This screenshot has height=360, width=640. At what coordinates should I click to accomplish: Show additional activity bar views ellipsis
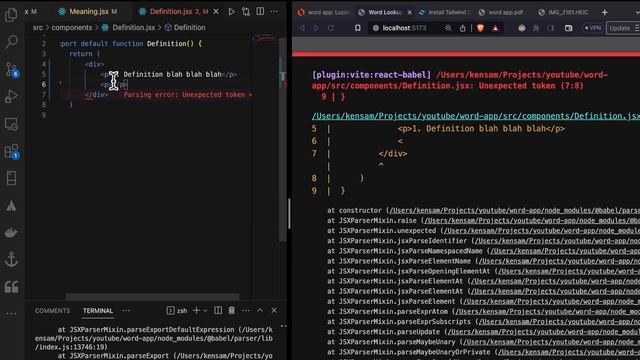click(x=11, y=313)
